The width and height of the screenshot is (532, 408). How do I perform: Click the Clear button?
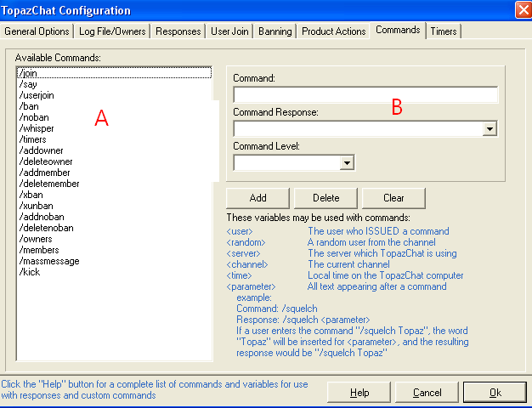(x=393, y=198)
